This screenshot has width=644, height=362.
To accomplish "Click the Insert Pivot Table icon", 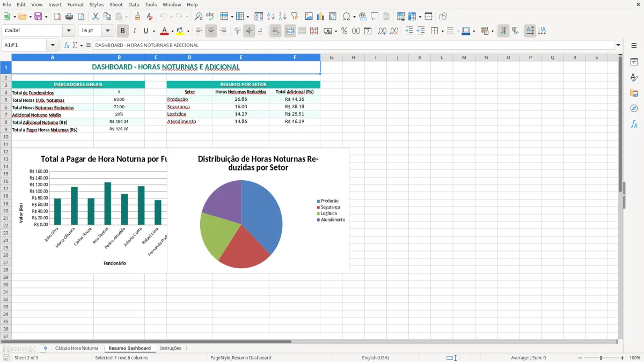I will (x=333, y=17).
